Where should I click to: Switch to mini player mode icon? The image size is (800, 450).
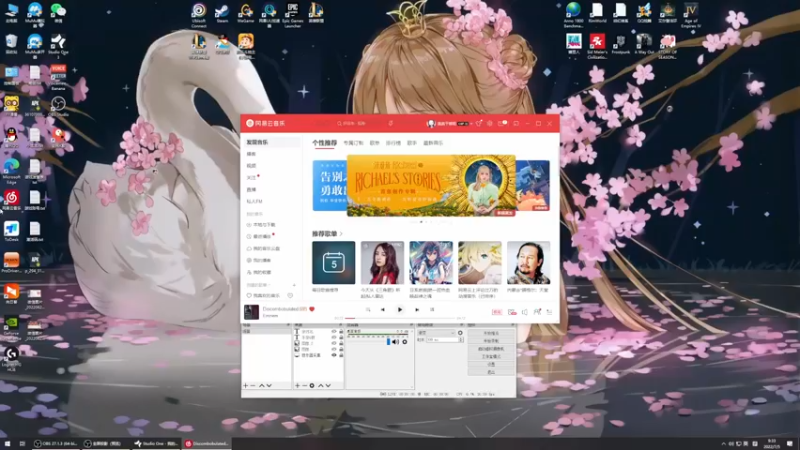516,123
